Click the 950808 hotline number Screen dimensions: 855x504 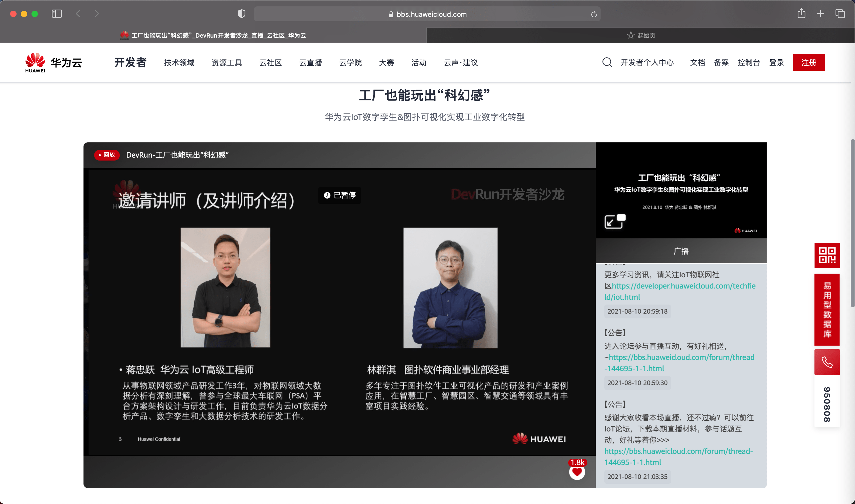(x=827, y=404)
